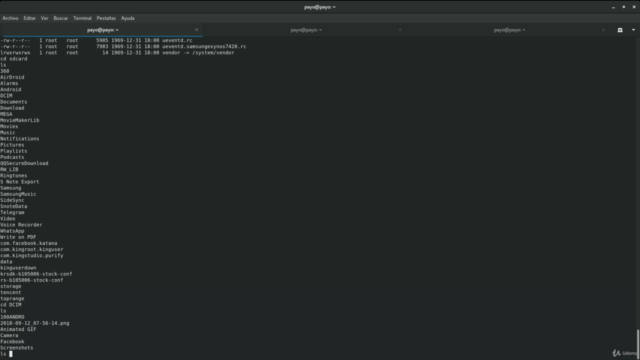This screenshot has width=640, height=360.
Task: Click the text 'Write on PDF'
Action: 18,237
